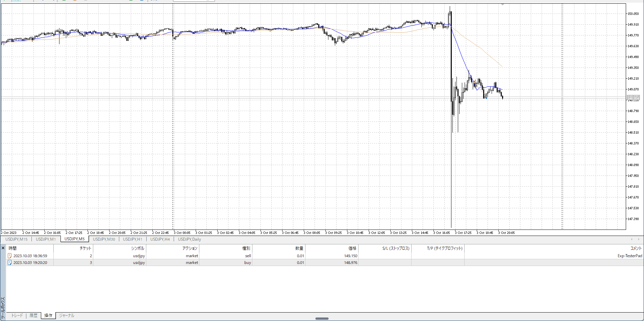
Task: Open the トレード tab in terminal
Action: [x=17, y=316]
